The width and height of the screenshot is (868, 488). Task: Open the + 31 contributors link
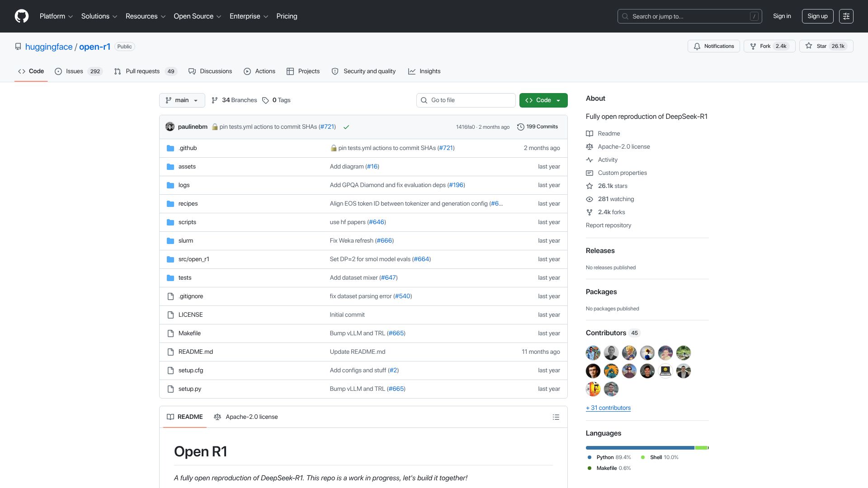coord(608,408)
